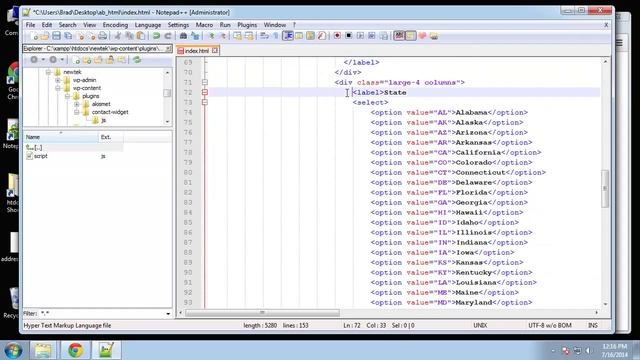640x360 pixels.
Task: Start macro recording with the red dot icon
Action: coord(337,36)
